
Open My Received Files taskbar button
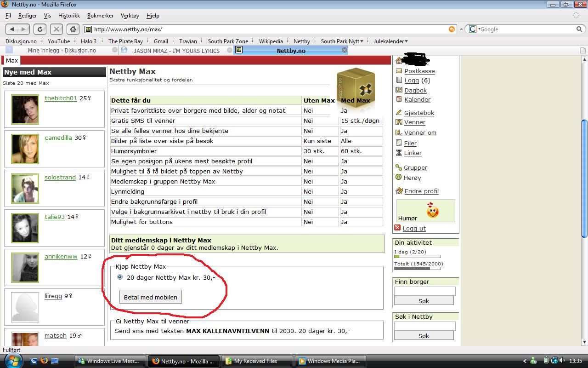(x=257, y=361)
